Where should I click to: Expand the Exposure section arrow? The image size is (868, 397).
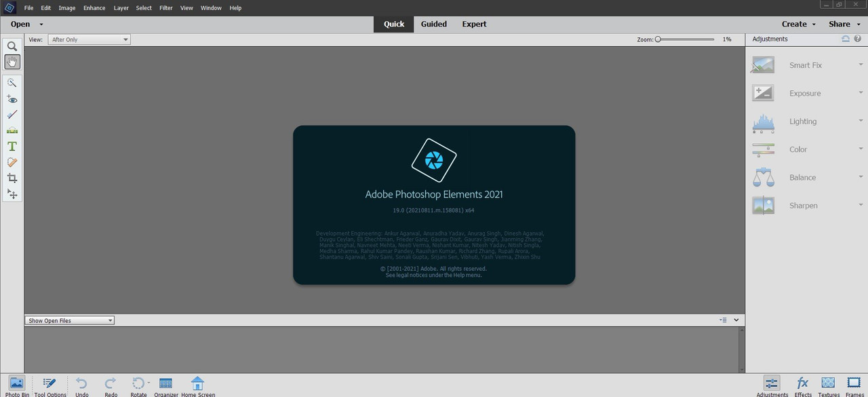pyautogui.click(x=861, y=93)
